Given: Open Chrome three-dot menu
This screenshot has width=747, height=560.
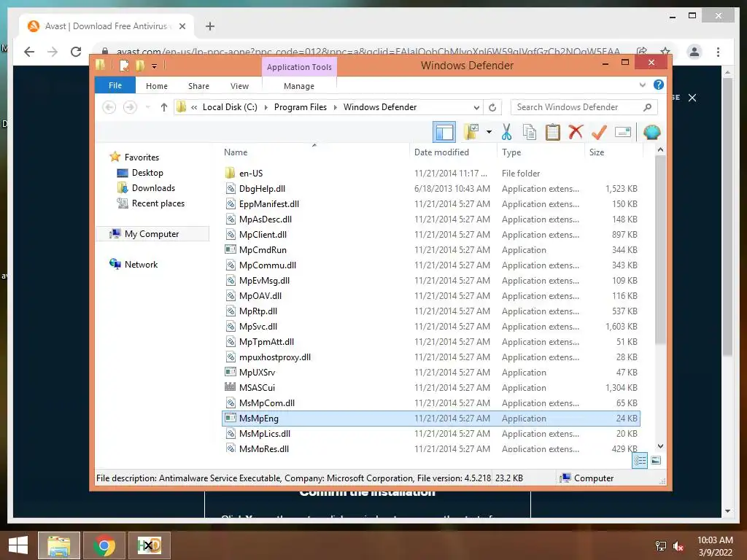Looking at the screenshot, I should click(718, 52).
